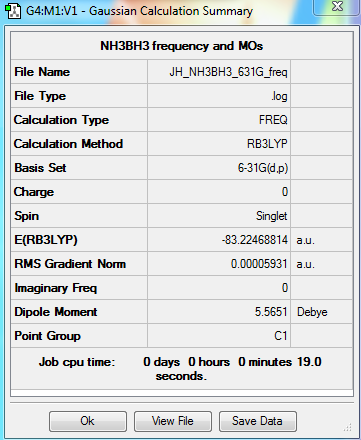Click the 'File Name' row label

click(x=42, y=72)
